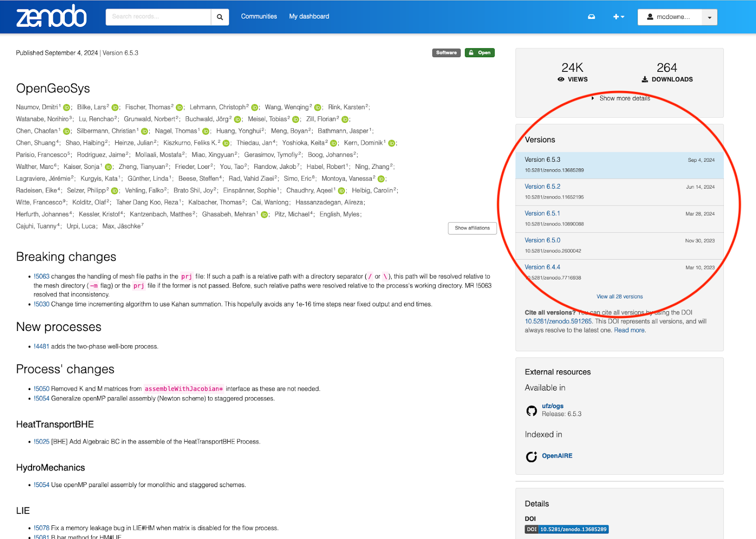The height and width of the screenshot is (539, 756).
Task: Go to My dashboard
Action: pyautogui.click(x=309, y=17)
